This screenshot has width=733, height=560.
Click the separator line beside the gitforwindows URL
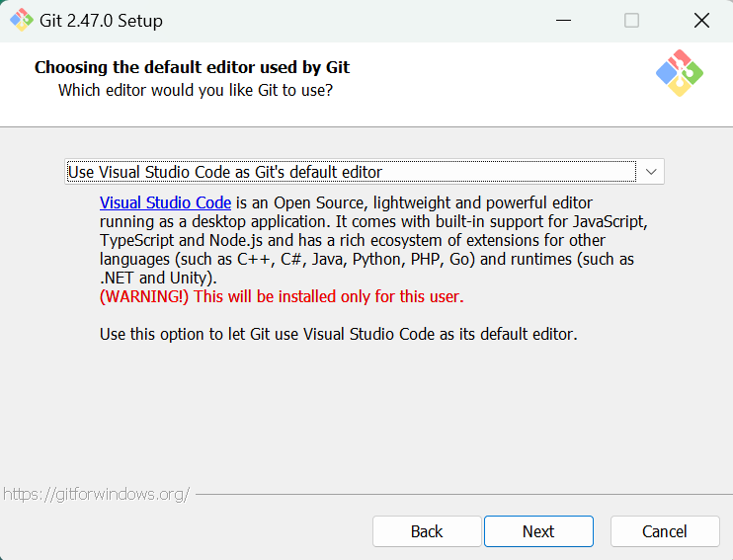[x=463, y=494]
